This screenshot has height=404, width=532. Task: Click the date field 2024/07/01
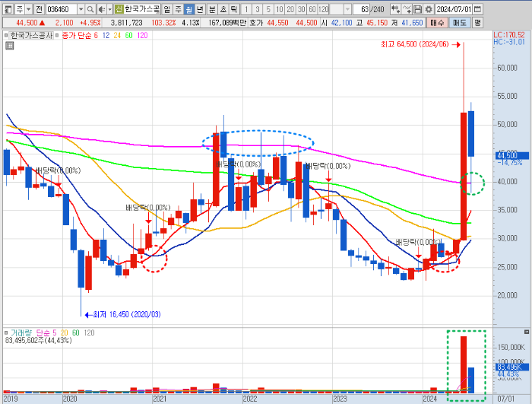(x=454, y=9)
